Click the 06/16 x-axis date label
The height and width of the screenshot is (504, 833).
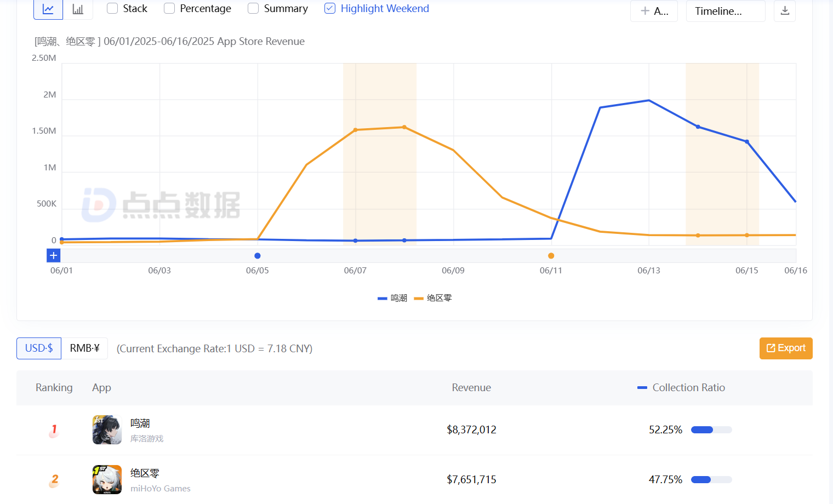point(796,271)
